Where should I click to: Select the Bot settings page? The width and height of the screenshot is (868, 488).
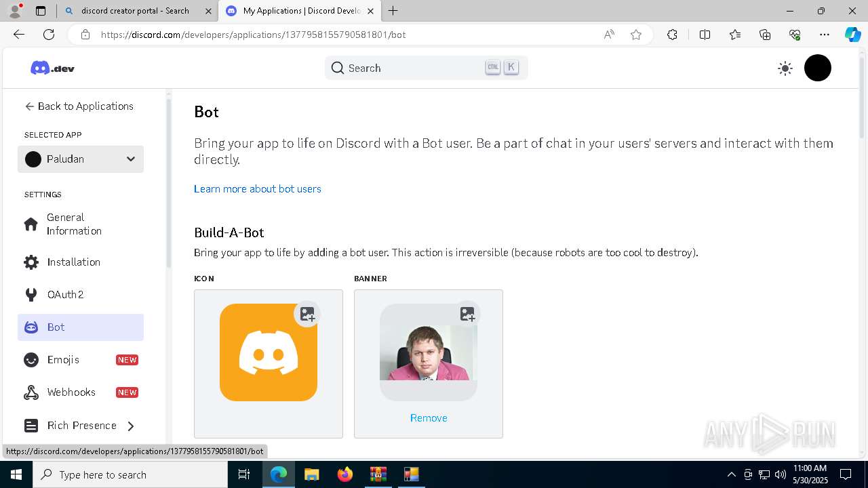tap(81, 327)
